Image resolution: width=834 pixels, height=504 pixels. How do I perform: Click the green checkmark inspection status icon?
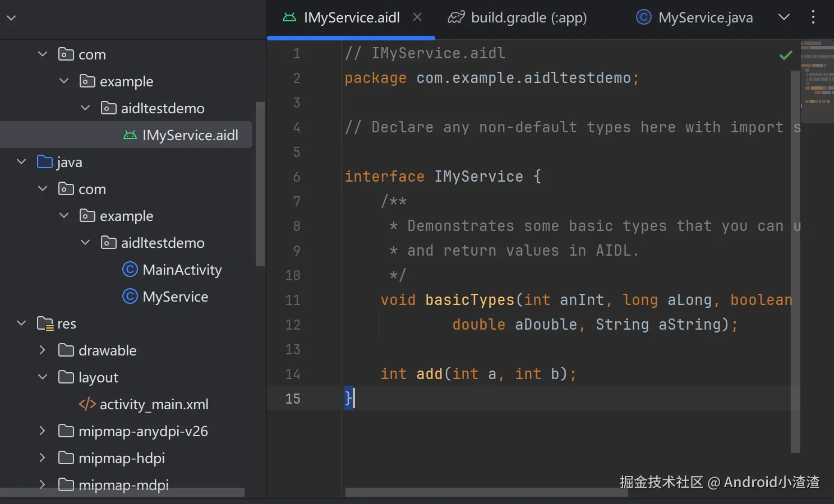point(786,55)
